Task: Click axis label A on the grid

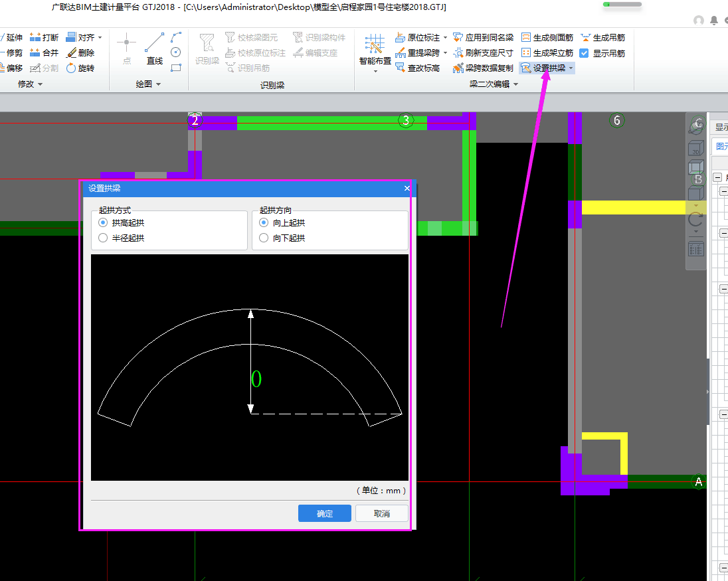Action: (698, 481)
